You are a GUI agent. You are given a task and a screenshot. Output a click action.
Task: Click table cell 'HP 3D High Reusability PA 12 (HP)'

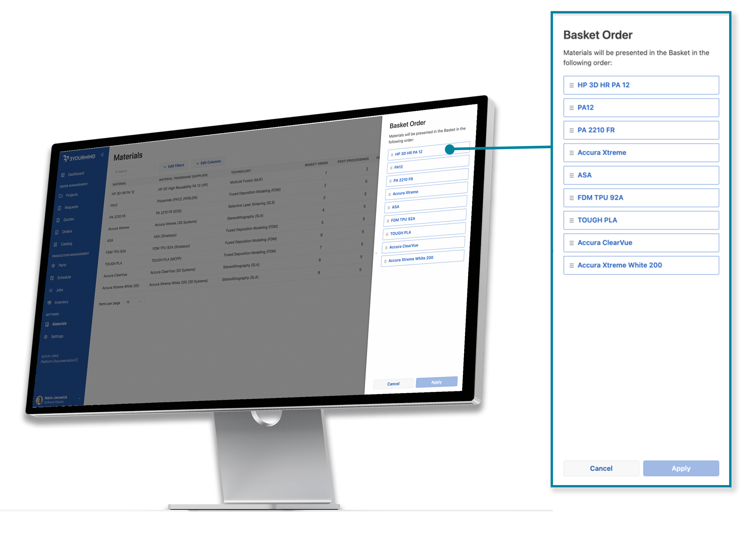coord(183,187)
